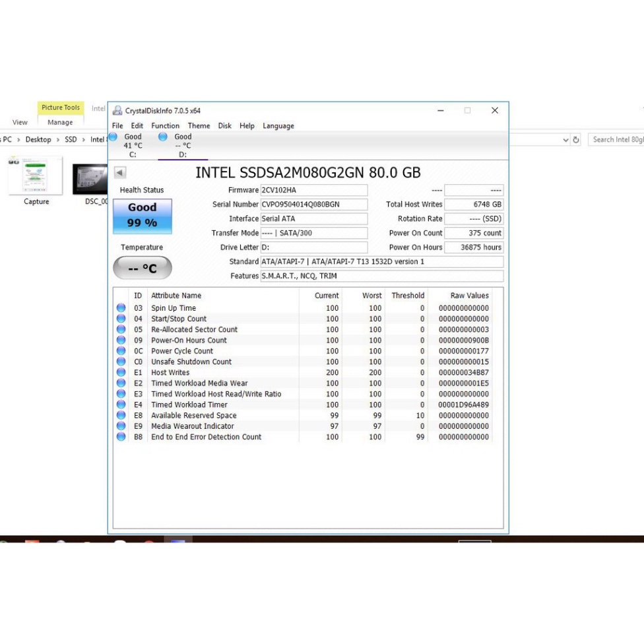Open the Language menu
The height and width of the screenshot is (644, 644).
278,125
